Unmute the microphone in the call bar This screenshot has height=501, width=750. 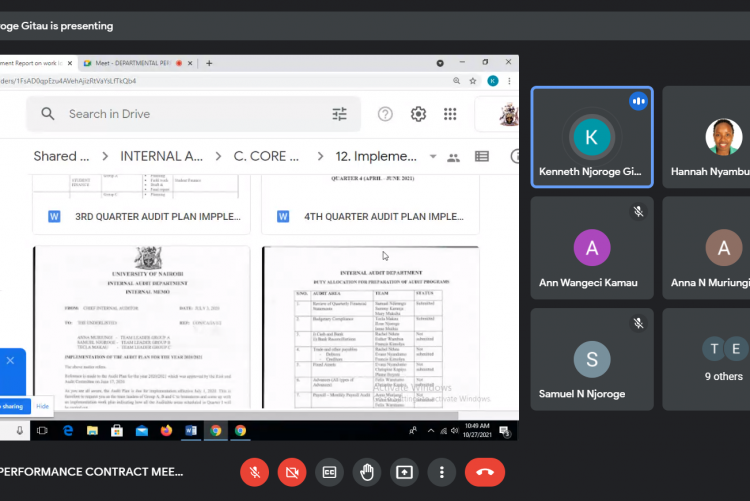click(x=255, y=471)
